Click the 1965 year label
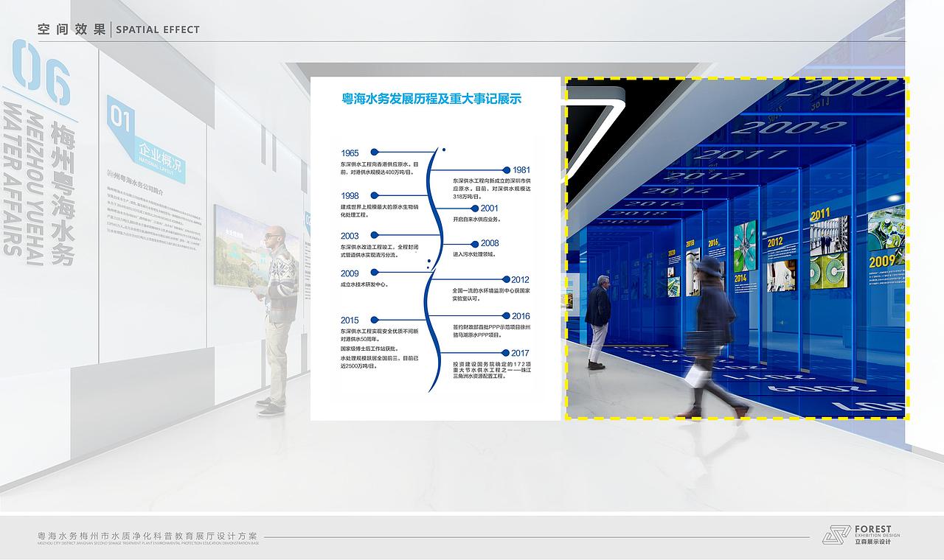Image resolution: width=944 pixels, height=560 pixels. pos(350,153)
